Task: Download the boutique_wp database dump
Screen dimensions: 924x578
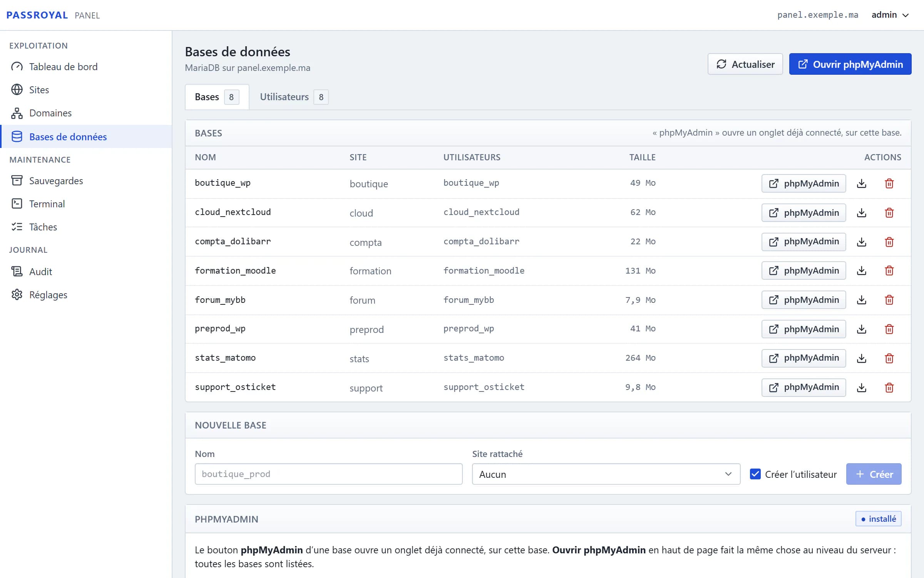Action: tap(862, 183)
